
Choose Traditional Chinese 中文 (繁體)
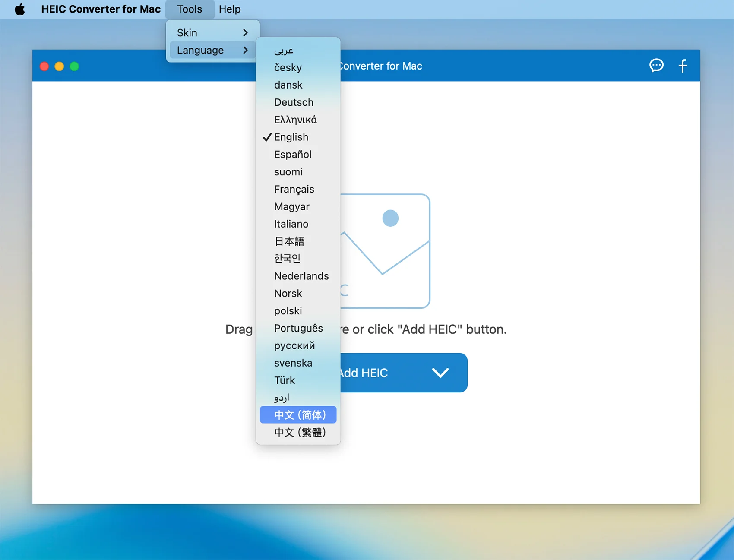[300, 432]
